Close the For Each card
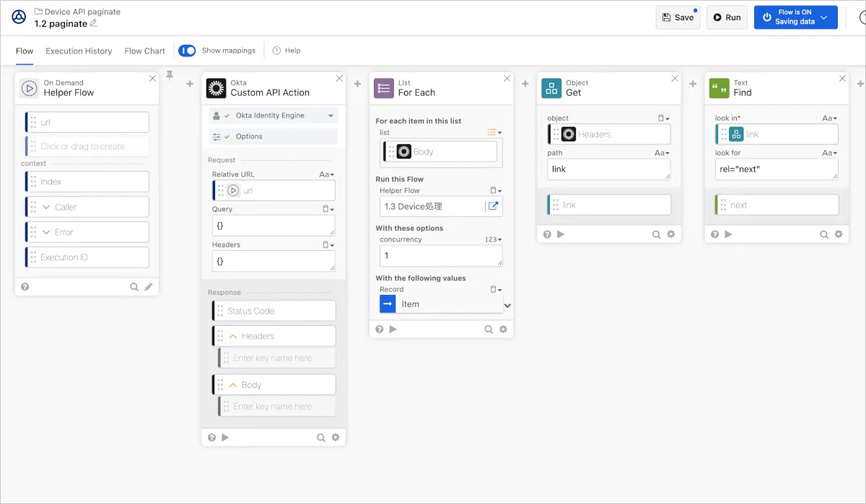This screenshot has height=504, width=866. pos(507,78)
